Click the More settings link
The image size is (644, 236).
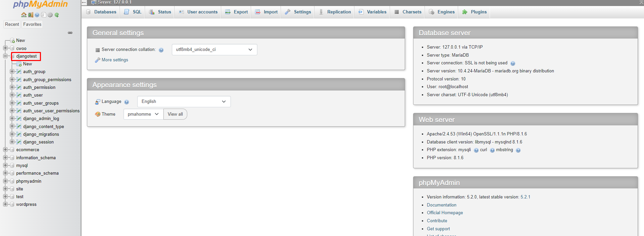[x=115, y=60]
